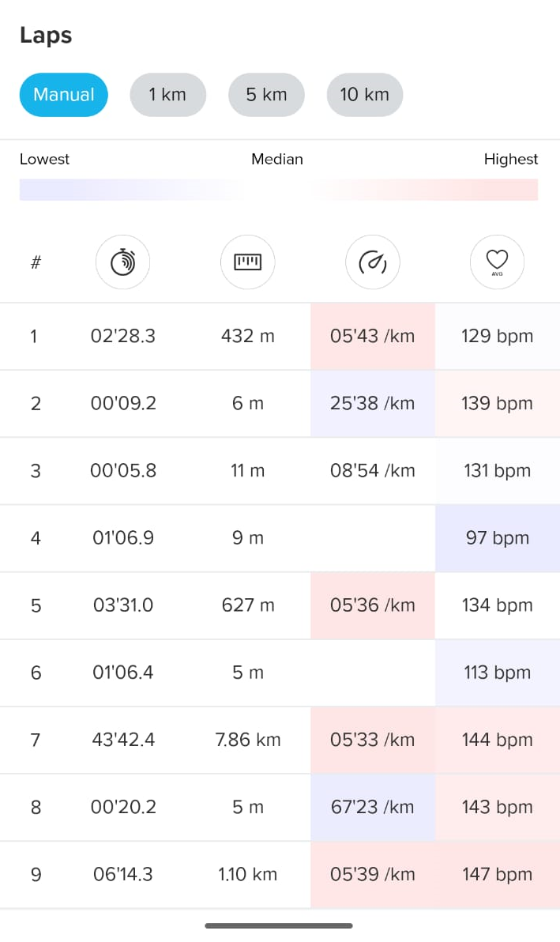Tap the ruler distance column icon
This screenshot has width=560, height=942.
coord(248,262)
